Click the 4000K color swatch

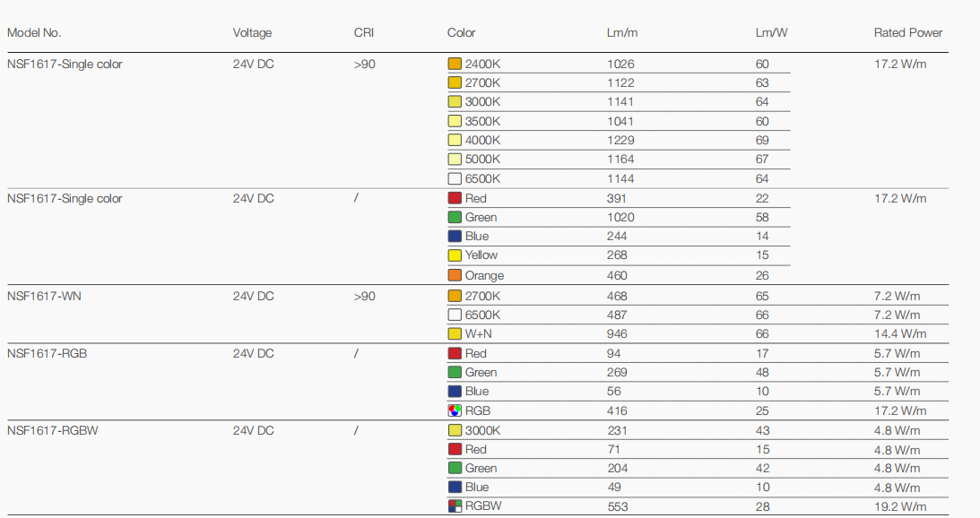[455, 140]
